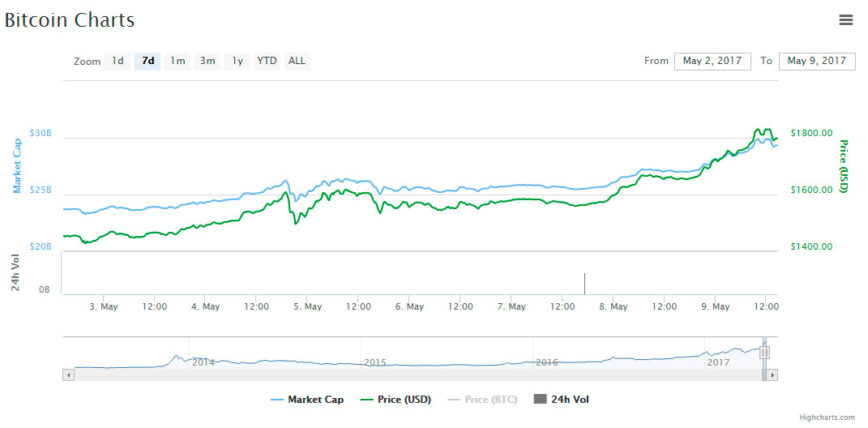Toggle Market Cap series in legend
The height and width of the screenshot is (428, 868).
coord(307,400)
